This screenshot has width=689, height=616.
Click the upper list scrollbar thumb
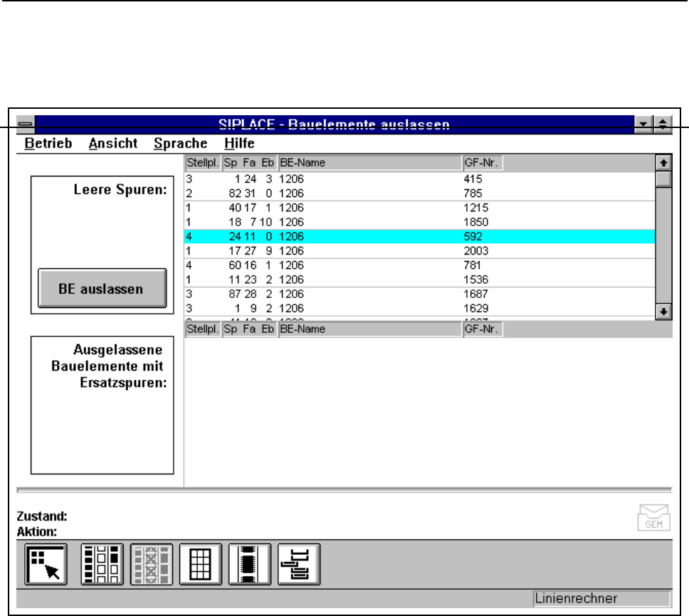coord(663,179)
